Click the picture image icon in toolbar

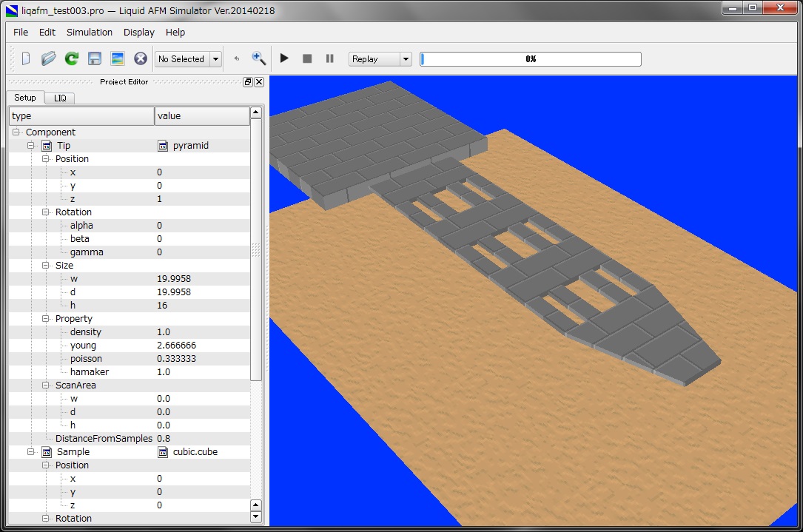[117, 58]
